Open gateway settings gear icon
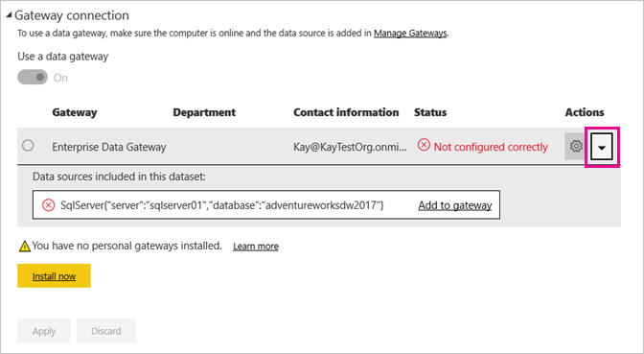Screen dimensions: 644x354 point(576,146)
